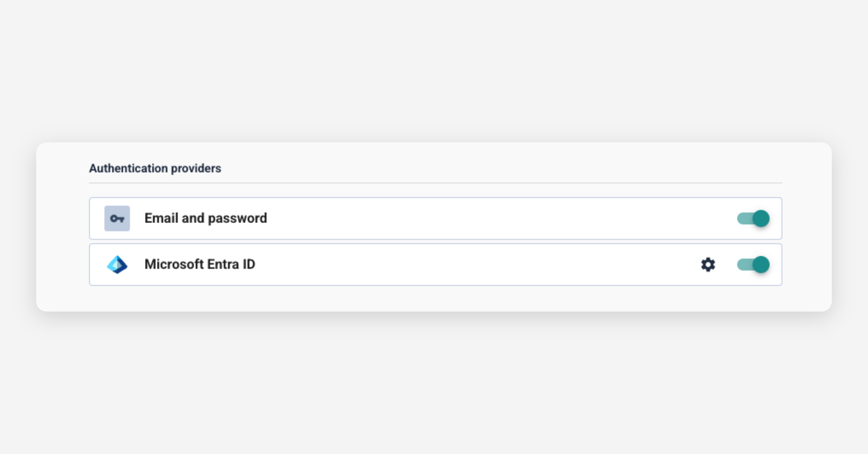
Task: Click the teal knob of Entra ID switch
Action: coord(761,265)
